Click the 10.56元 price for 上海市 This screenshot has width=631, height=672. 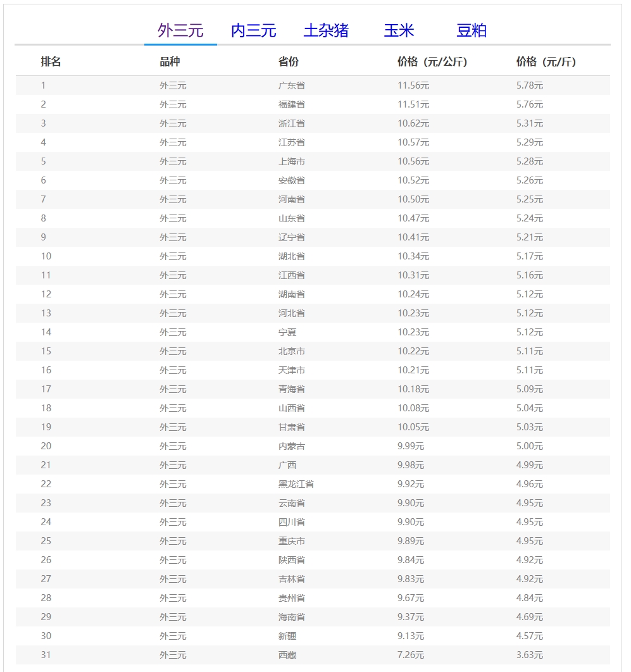(x=413, y=161)
